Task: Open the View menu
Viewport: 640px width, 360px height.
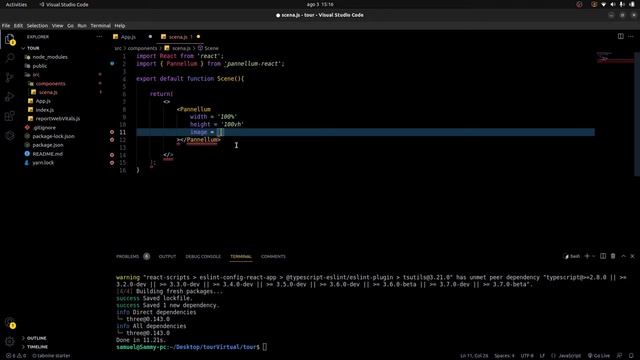Action: point(58,25)
